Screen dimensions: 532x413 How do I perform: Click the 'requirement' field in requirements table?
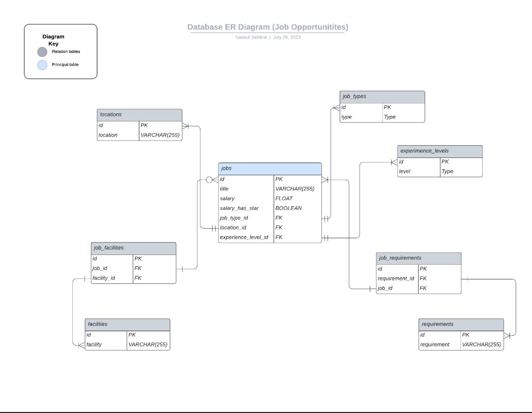[x=435, y=344]
